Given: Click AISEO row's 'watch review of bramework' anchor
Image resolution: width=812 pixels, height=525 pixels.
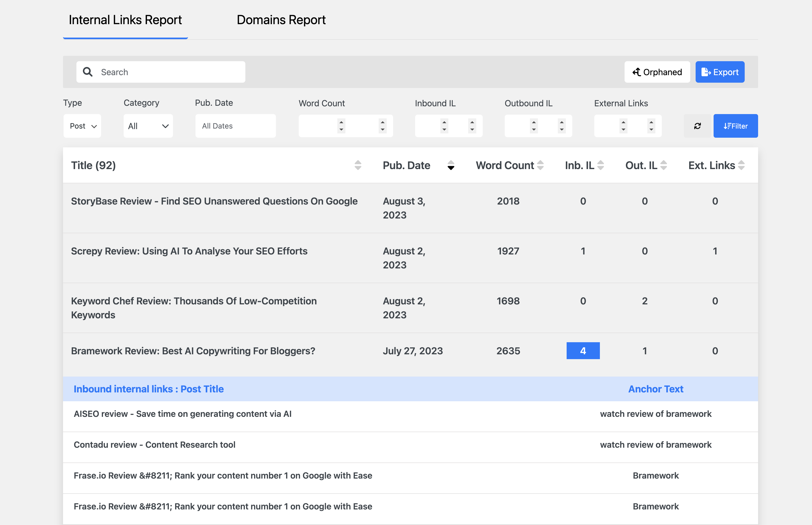Looking at the screenshot, I should (x=656, y=414).
